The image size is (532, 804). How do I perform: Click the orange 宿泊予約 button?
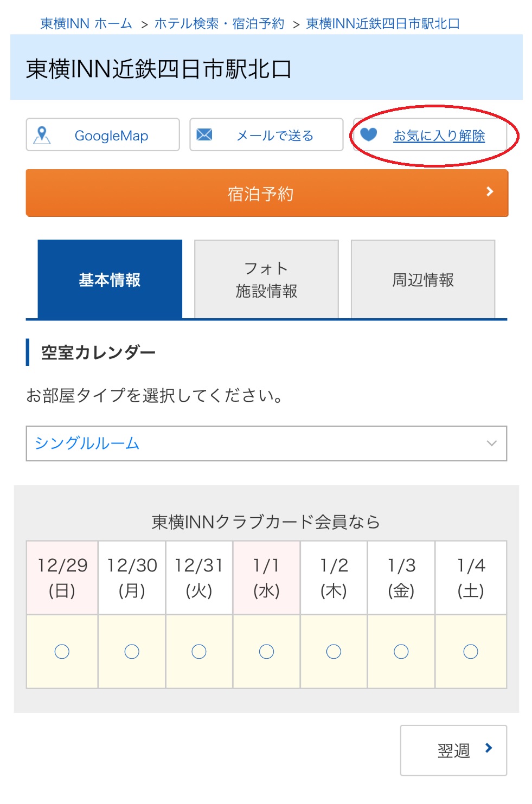(x=267, y=193)
